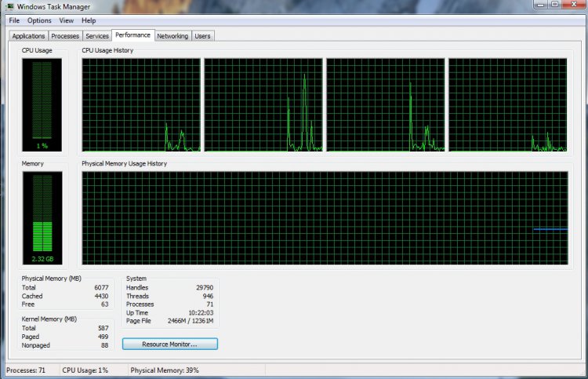Click the System group heading
The height and width of the screenshot is (379, 588).
[x=136, y=279]
